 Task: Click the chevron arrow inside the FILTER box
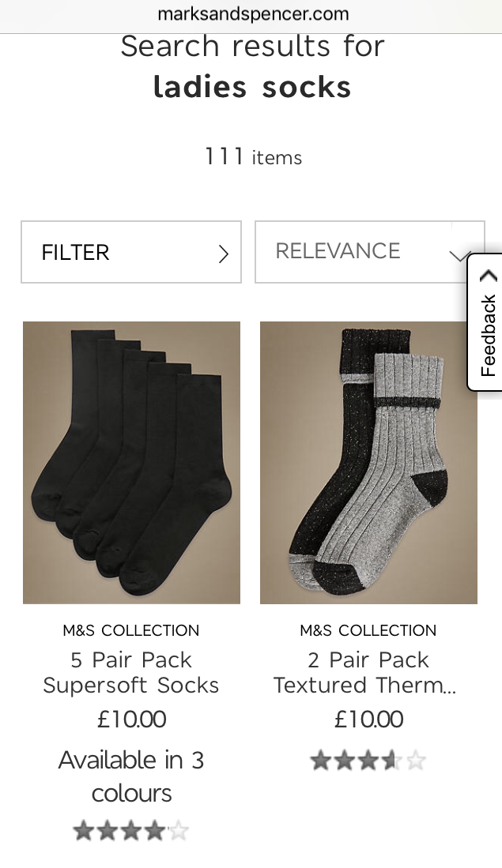pyautogui.click(x=223, y=254)
